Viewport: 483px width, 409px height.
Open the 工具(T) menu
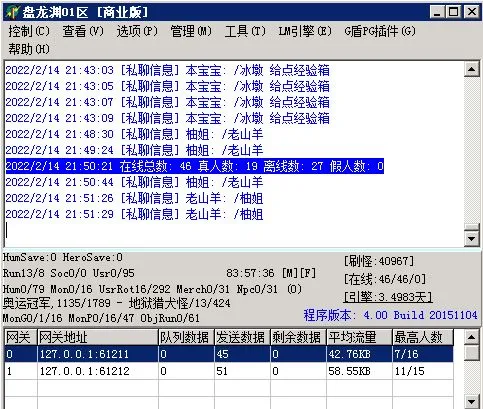point(245,31)
